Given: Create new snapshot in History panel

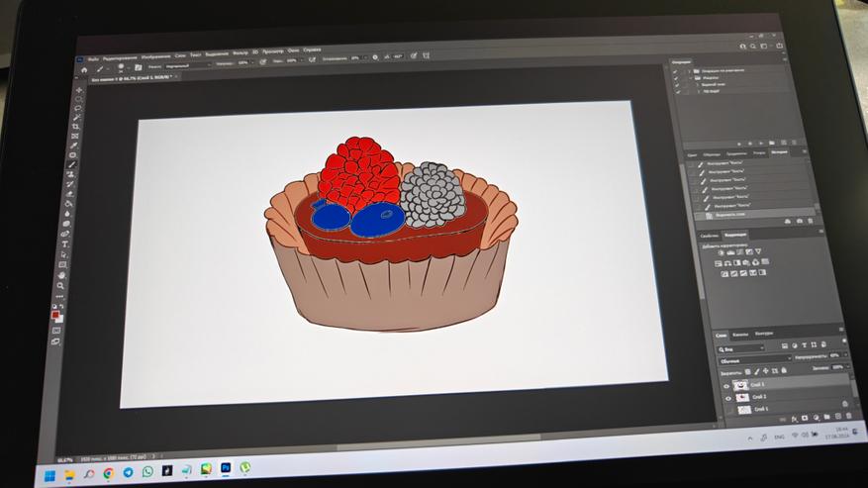Looking at the screenshot, I should click(x=800, y=221).
